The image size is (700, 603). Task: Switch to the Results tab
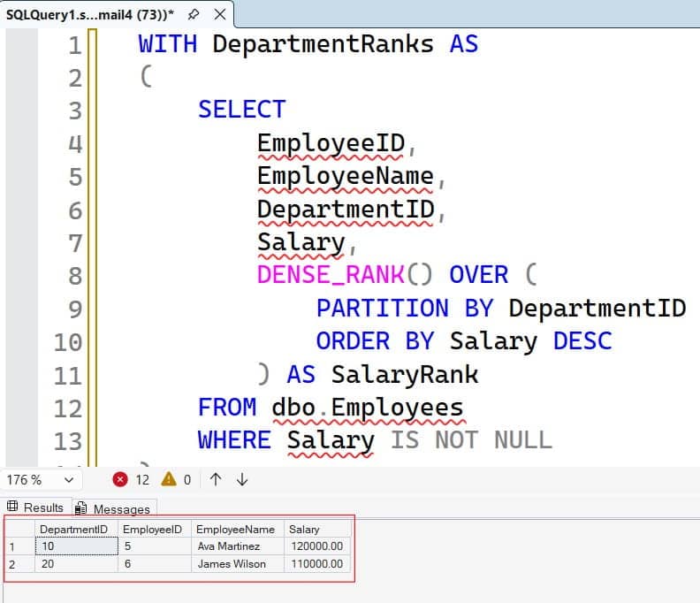35,507
